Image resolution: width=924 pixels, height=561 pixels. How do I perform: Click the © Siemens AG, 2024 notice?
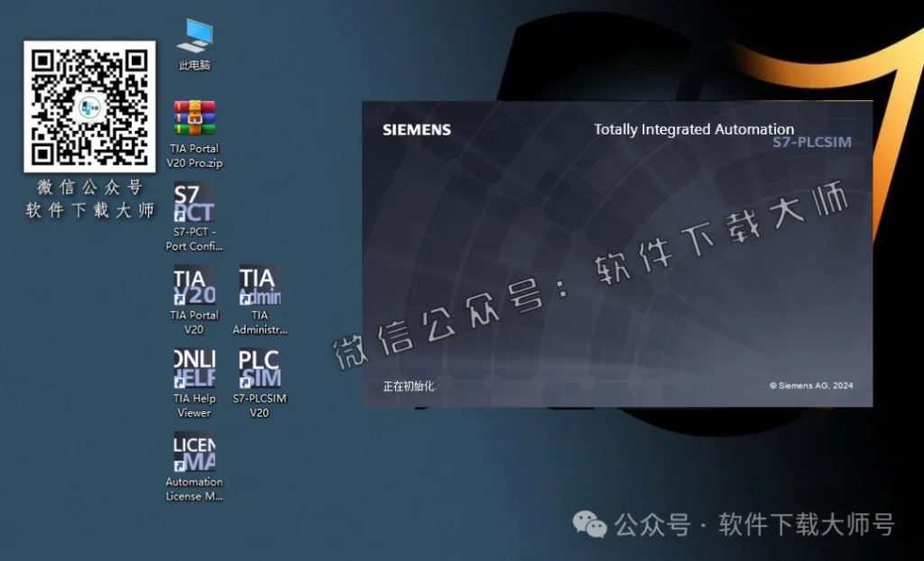[810, 386]
